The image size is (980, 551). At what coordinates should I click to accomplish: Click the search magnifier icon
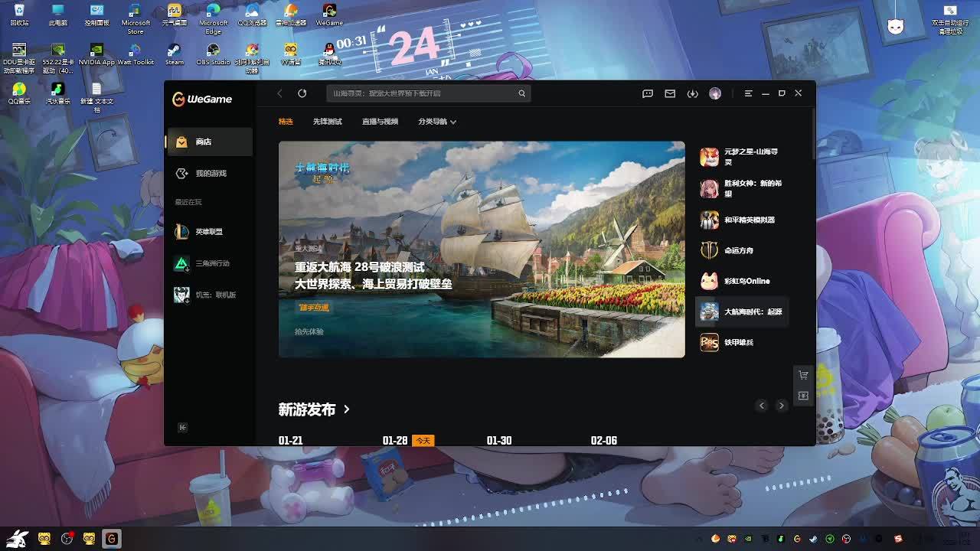pyautogui.click(x=522, y=93)
